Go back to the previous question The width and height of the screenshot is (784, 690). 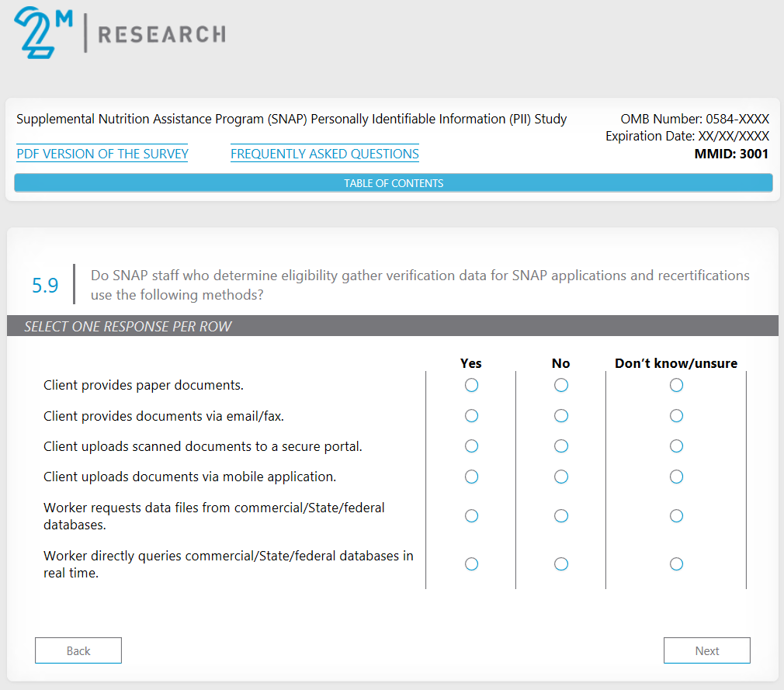(78, 650)
